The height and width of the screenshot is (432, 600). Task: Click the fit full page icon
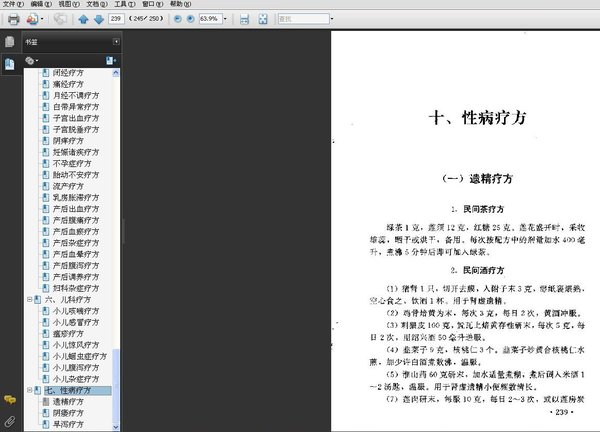(263, 19)
